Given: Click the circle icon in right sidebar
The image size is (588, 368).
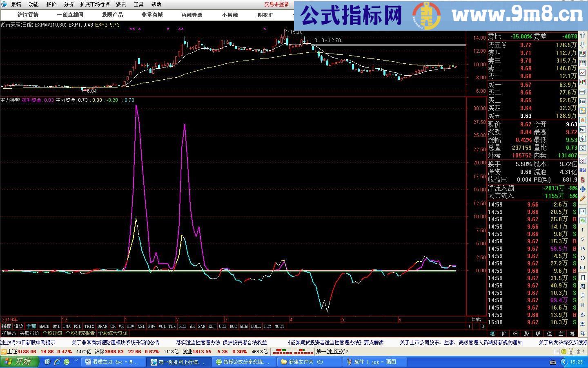Looking at the screenshot, I should point(583,148).
